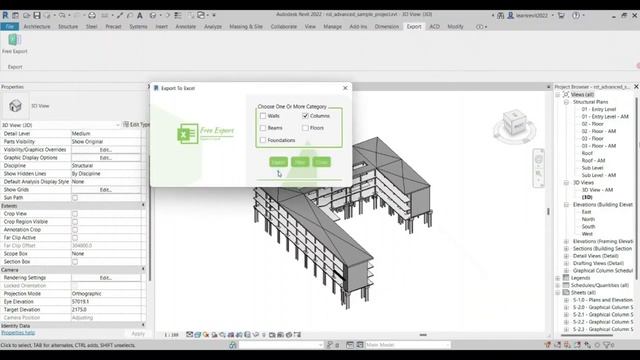640x360 pixels.
Task: Click the worksets icon in status bar
Action: 233,345
